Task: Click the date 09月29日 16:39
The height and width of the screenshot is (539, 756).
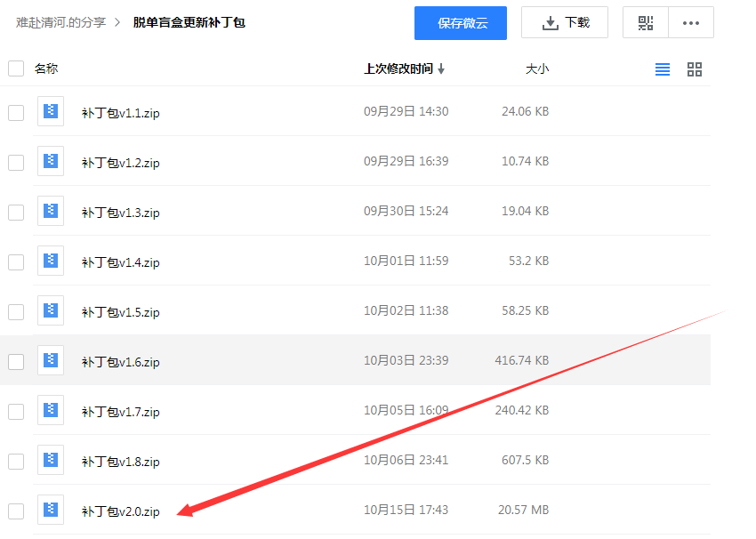Action: [406, 161]
